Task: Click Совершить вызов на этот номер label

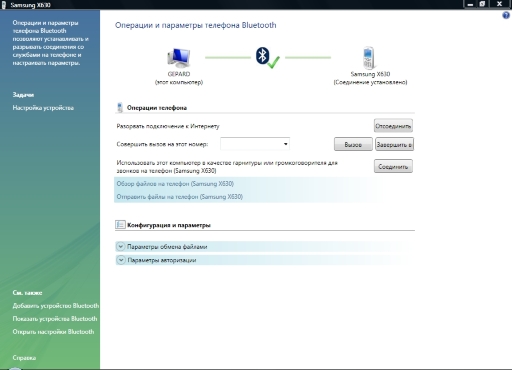Action: (x=162, y=144)
